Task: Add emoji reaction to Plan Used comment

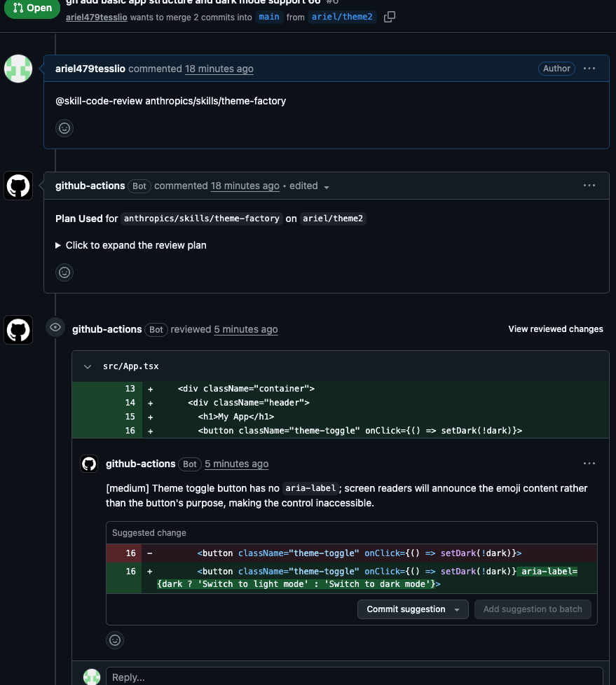Action: pyautogui.click(x=64, y=272)
